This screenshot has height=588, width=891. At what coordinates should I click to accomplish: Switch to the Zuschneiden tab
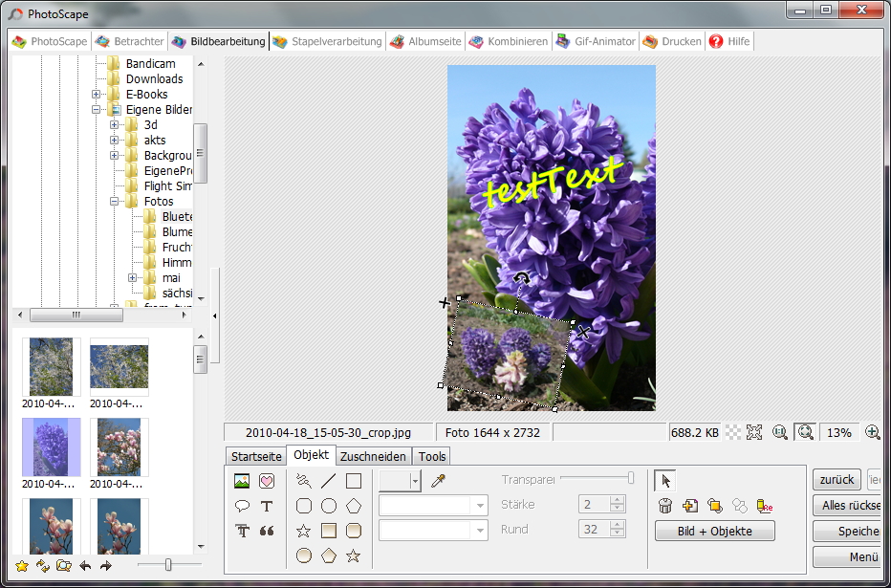(x=374, y=456)
